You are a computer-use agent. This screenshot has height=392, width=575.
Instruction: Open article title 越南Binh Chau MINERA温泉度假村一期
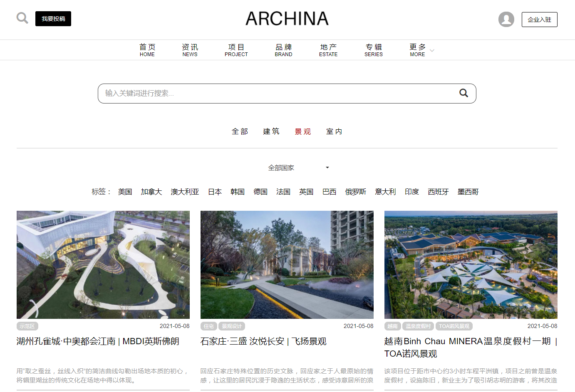coord(471,348)
